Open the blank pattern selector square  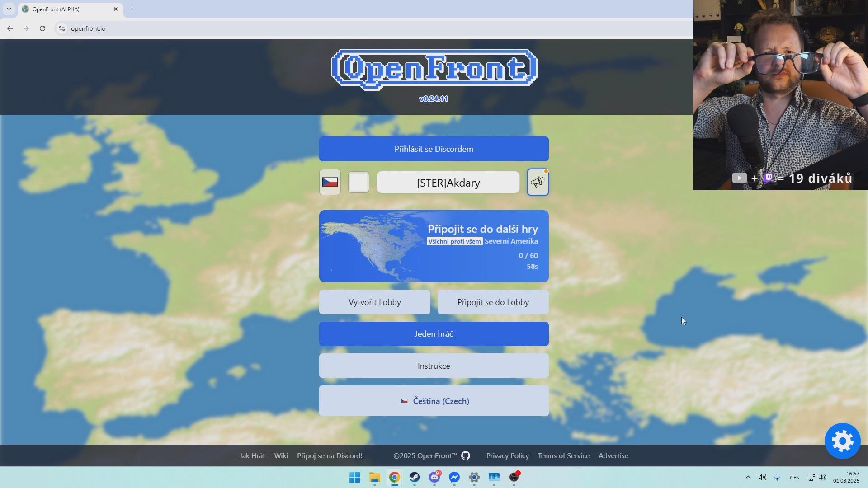pos(359,182)
